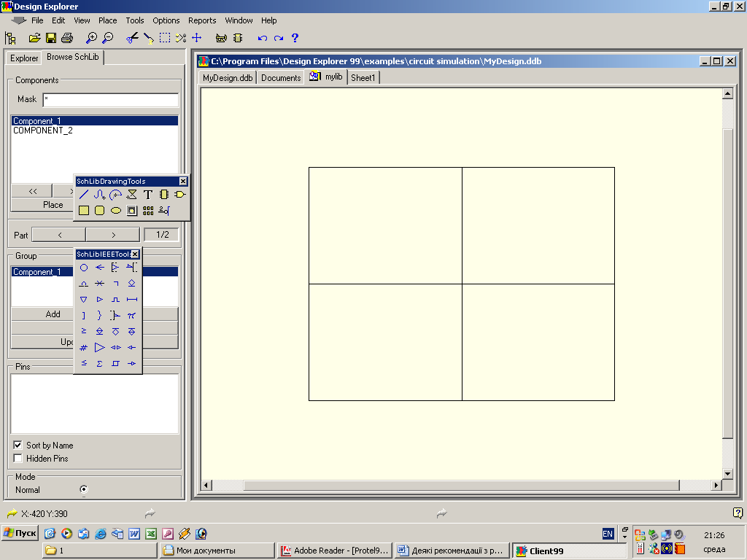The image size is (747, 560).
Task: Choose the filled rectangle drawing tool
Action: pyautogui.click(x=84, y=211)
